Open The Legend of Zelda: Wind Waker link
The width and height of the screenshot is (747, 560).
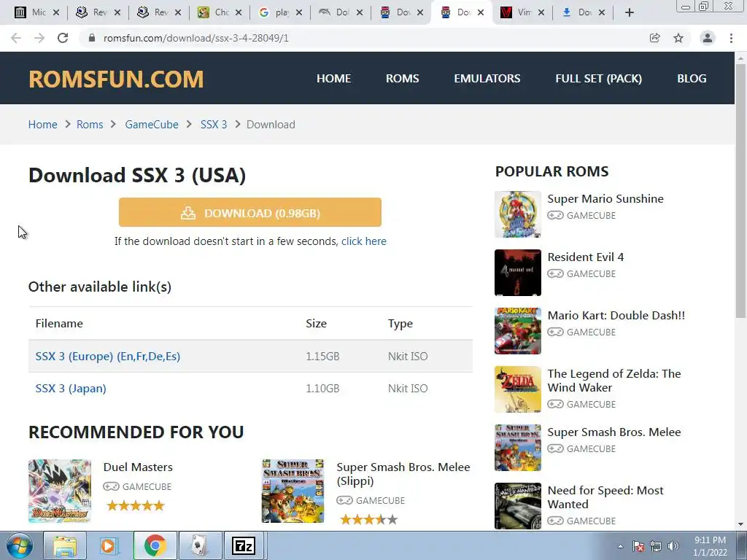(614, 381)
